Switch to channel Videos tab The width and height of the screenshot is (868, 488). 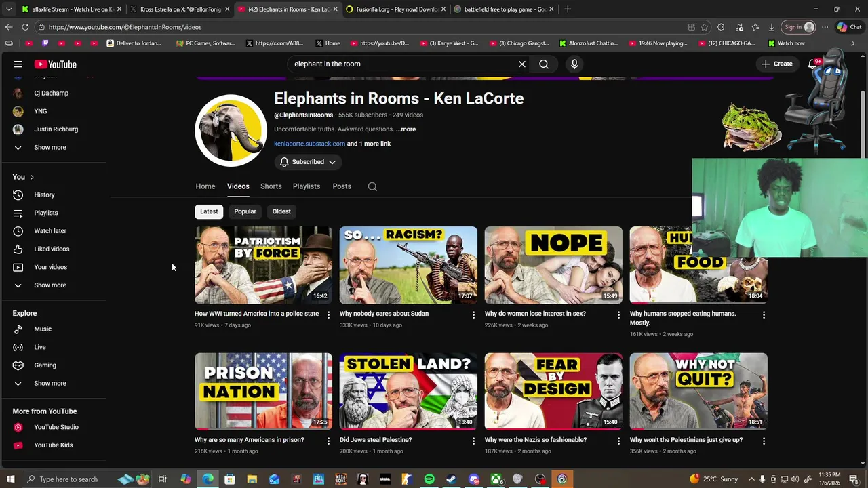238,186
